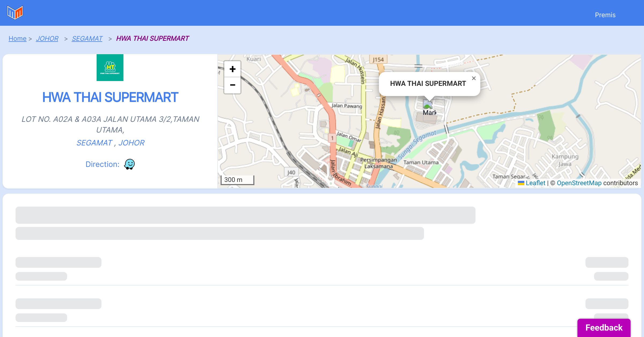Open the OpenStreetMap contributors link
Screen dimensions: 644x337
[x=579, y=183]
